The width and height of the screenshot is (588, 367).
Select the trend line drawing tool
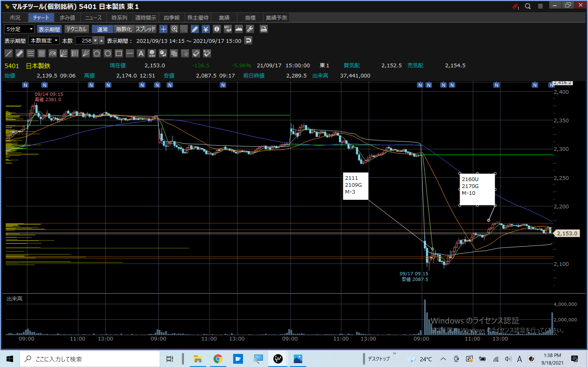coord(9,53)
